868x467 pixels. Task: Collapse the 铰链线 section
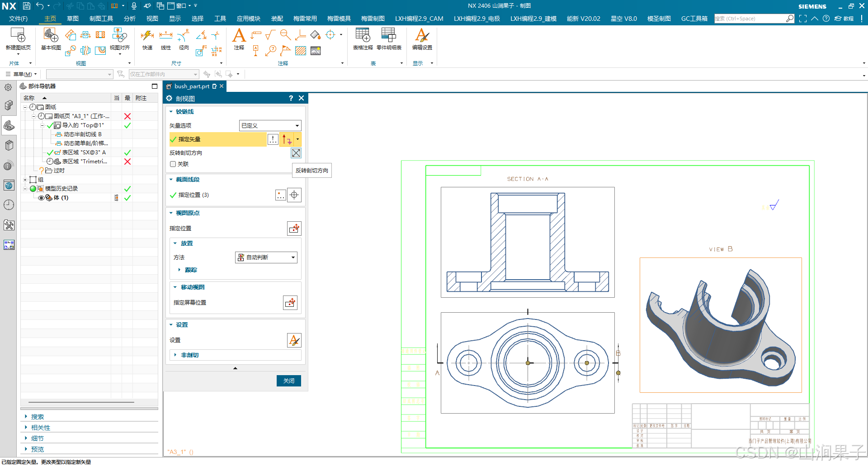click(x=171, y=112)
